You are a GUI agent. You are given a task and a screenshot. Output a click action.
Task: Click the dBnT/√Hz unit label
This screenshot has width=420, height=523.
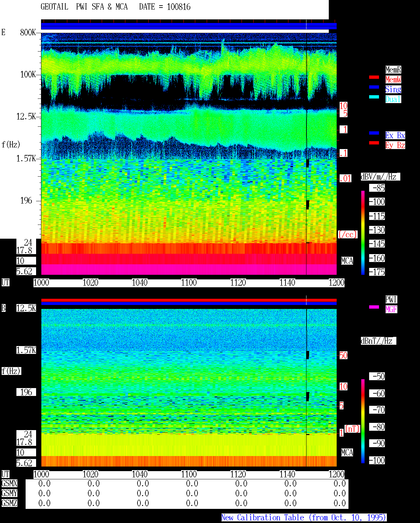pos(378,341)
